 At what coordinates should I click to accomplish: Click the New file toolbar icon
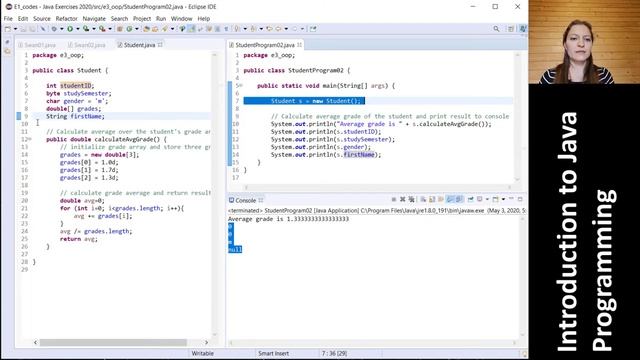tap(8, 29)
